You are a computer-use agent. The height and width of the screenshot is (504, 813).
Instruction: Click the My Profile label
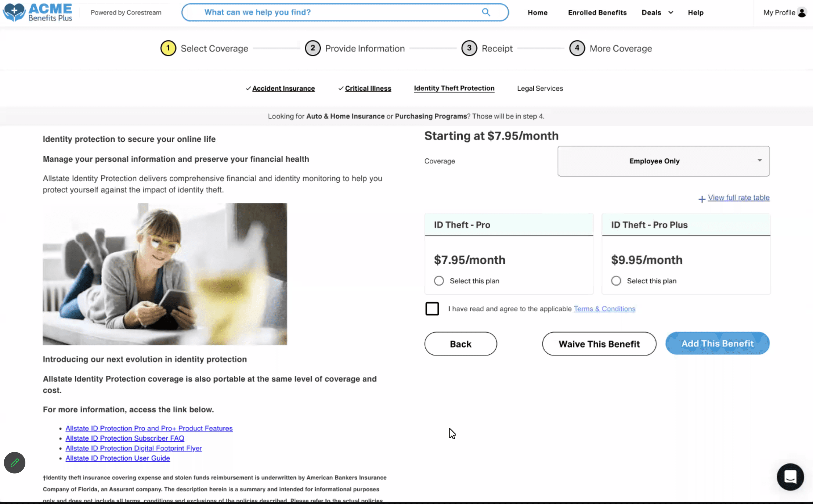pos(779,13)
